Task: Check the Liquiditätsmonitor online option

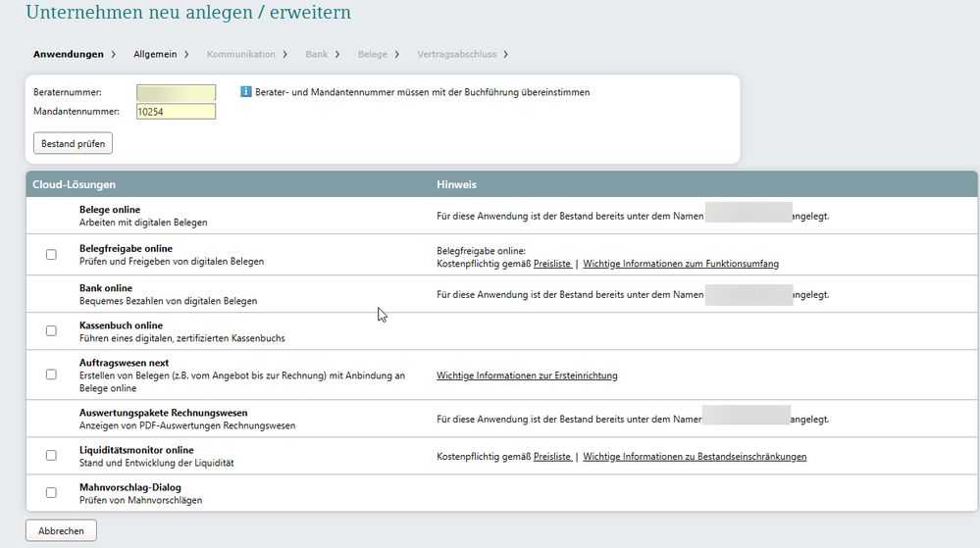Action: coord(51,456)
